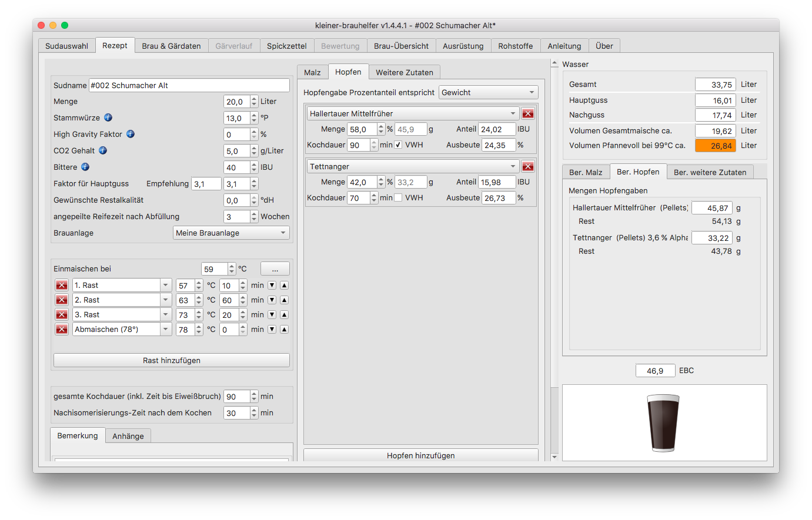Click the Sudname text field

coord(189,85)
